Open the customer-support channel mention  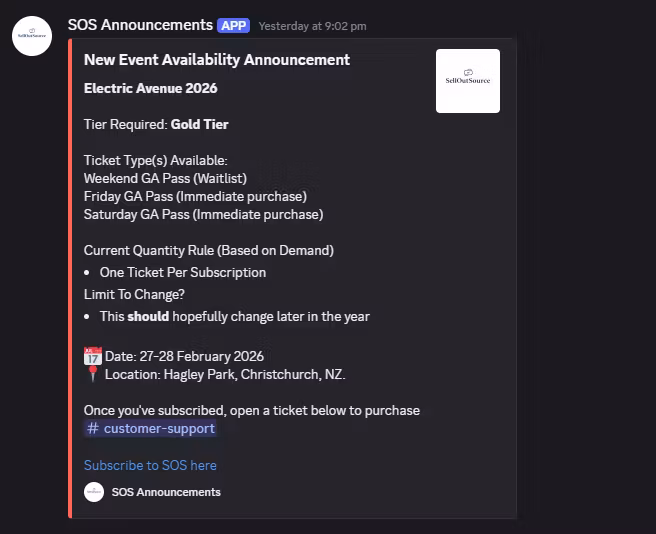[158, 428]
